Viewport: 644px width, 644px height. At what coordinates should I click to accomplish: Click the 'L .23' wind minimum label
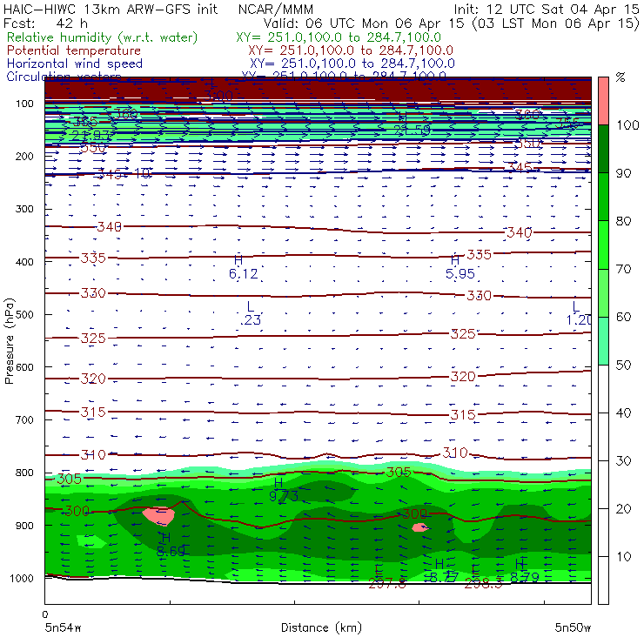tap(251, 313)
